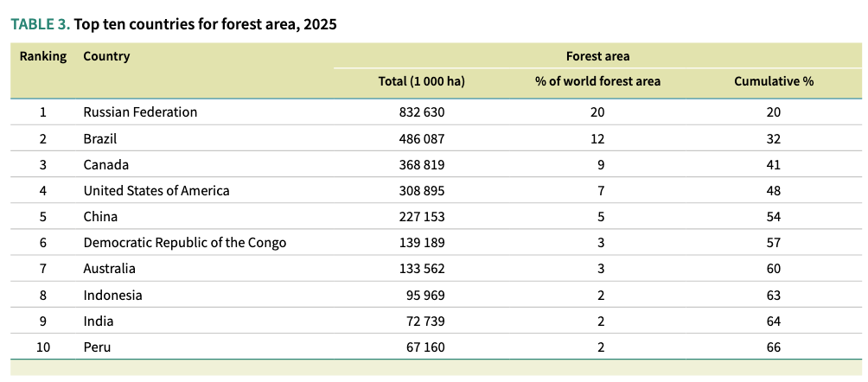Select the Ranking column header
This screenshot has width=868, height=382.
coord(43,56)
